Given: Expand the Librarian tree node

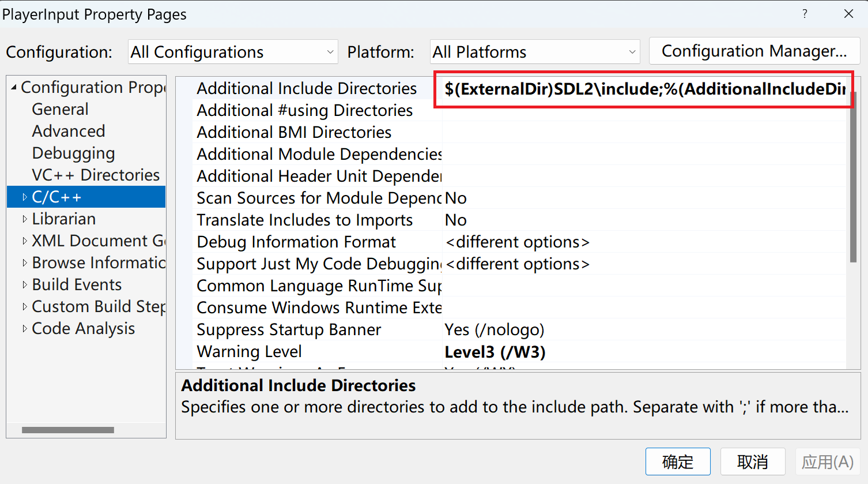Looking at the screenshot, I should tap(24, 219).
